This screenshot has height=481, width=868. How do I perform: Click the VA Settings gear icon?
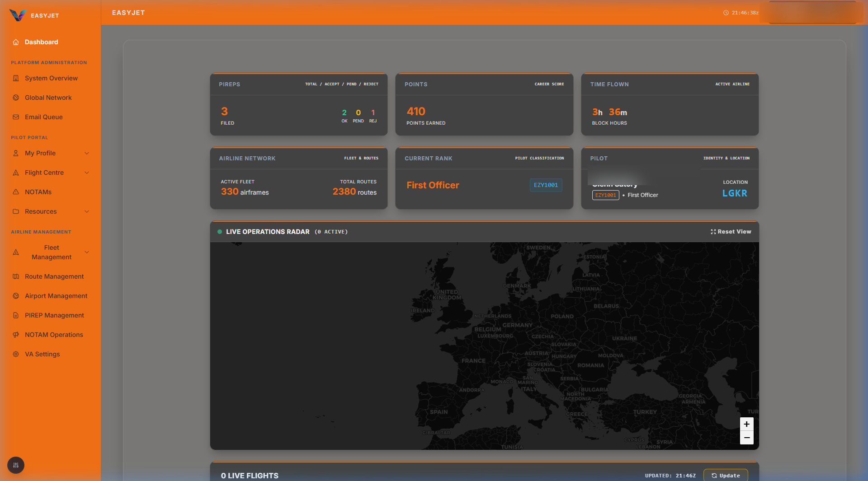16,354
